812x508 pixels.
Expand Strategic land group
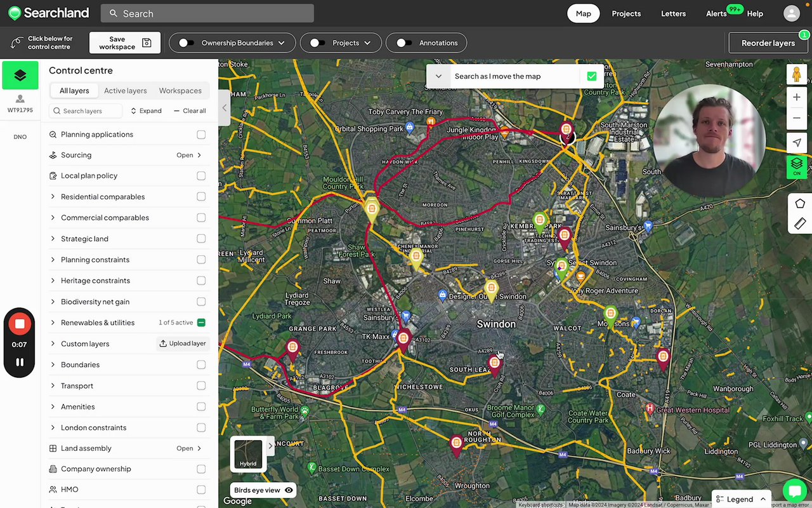tap(53, 239)
